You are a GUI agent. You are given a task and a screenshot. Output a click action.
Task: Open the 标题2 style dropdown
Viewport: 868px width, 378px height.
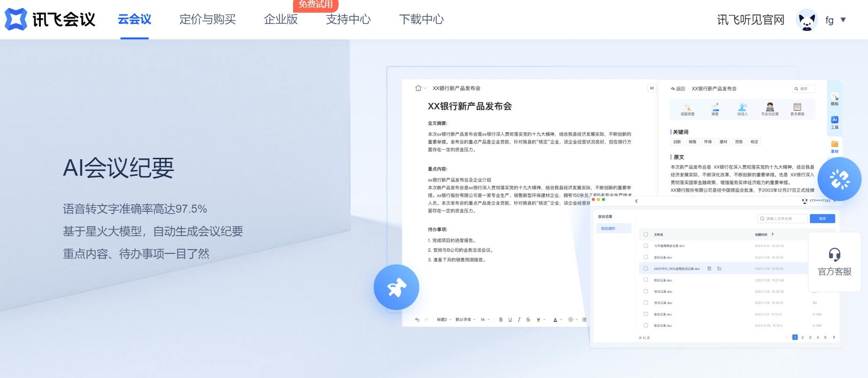tap(444, 319)
